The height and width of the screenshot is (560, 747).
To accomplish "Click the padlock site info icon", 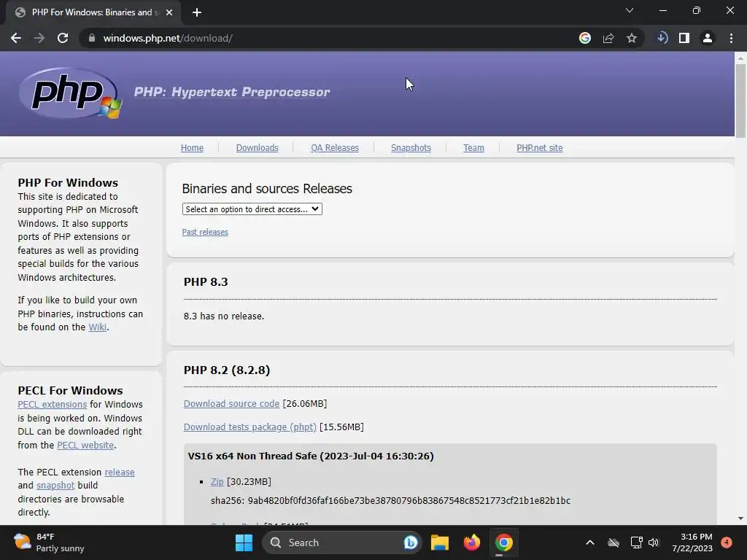I will [92, 38].
